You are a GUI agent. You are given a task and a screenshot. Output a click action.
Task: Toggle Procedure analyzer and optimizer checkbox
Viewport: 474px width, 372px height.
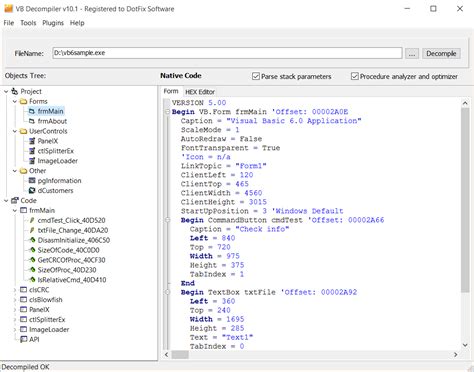point(355,76)
